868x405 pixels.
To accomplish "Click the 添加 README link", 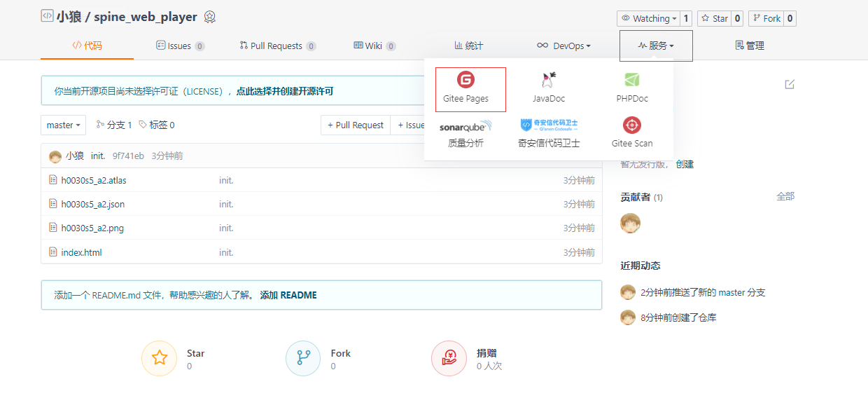I will click(288, 295).
